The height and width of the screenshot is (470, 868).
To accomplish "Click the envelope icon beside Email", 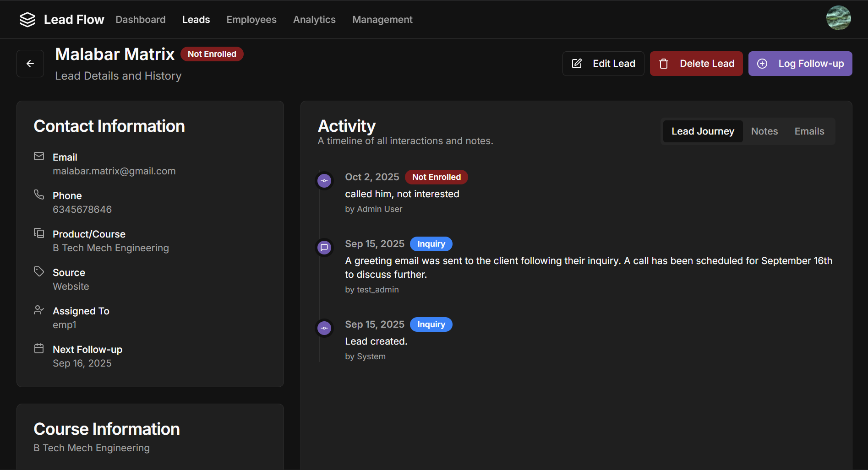I will coord(39,157).
